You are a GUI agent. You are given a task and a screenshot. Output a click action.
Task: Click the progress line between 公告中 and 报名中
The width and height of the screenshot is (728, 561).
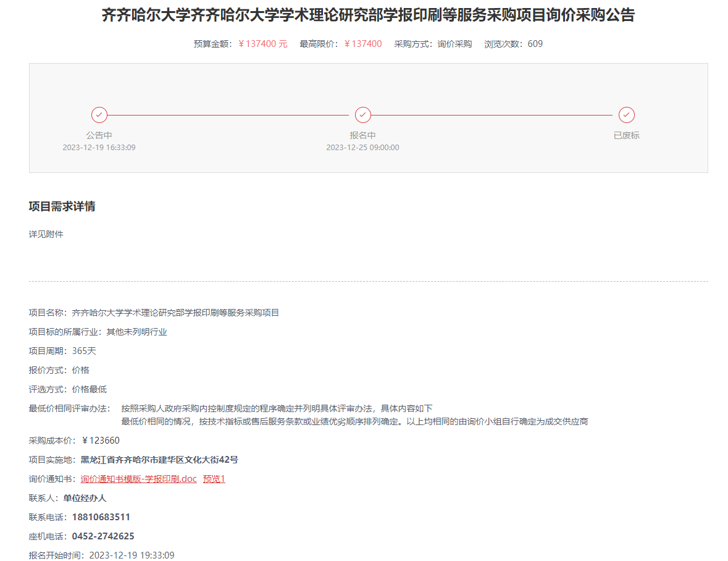(228, 115)
